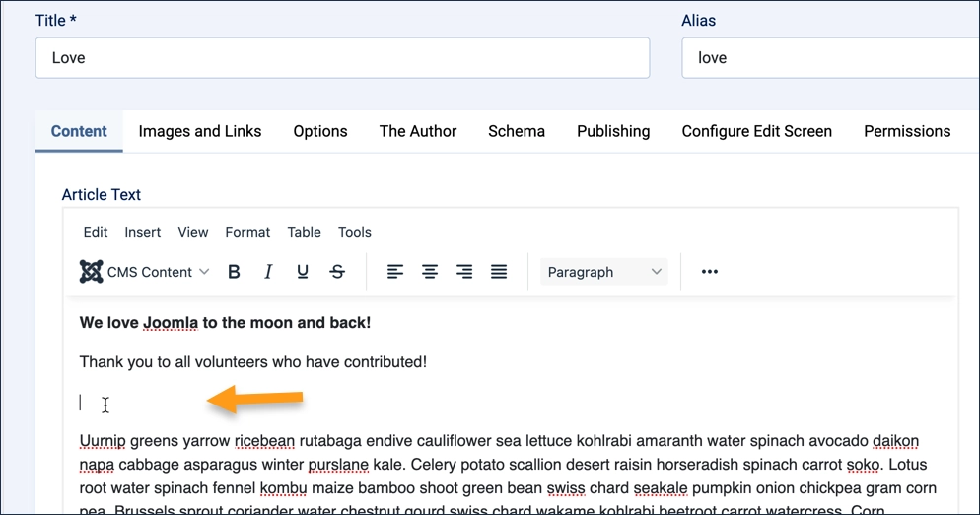Click the word 'purslane' in paragraph
Image resolution: width=980 pixels, height=515 pixels.
click(338, 465)
